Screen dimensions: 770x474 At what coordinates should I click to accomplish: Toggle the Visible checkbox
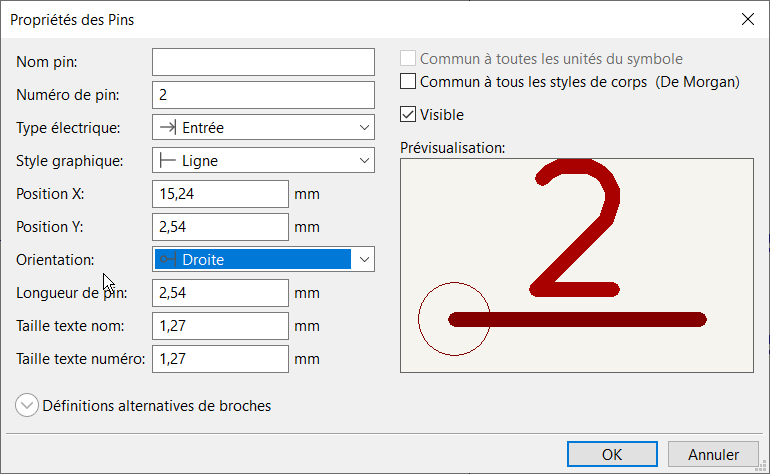pyautogui.click(x=408, y=115)
